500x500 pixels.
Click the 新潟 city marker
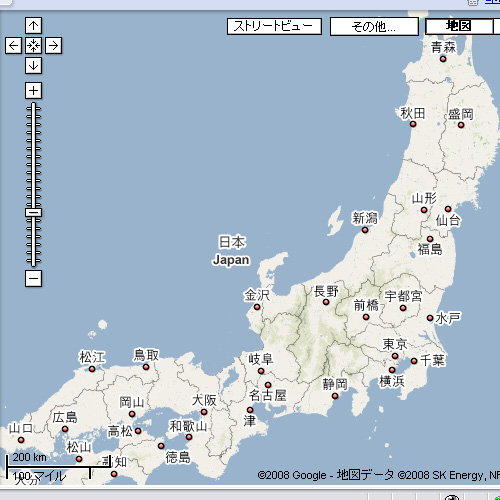(x=365, y=230)
